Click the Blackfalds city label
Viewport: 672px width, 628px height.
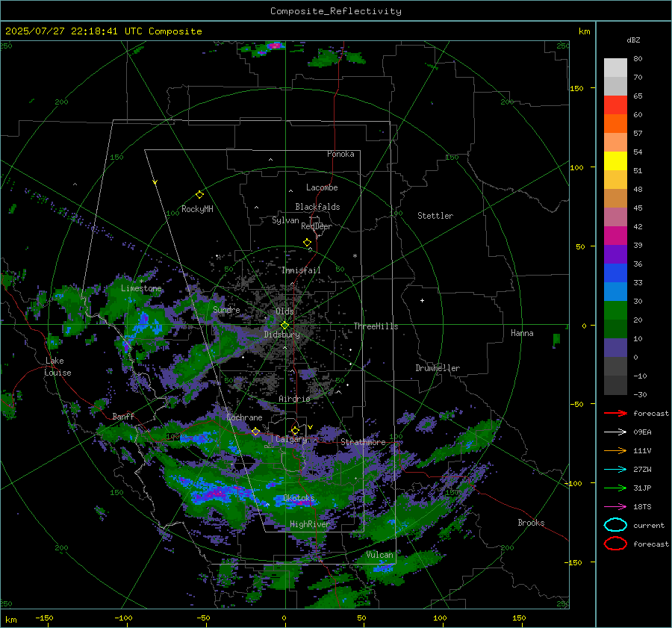317,207
